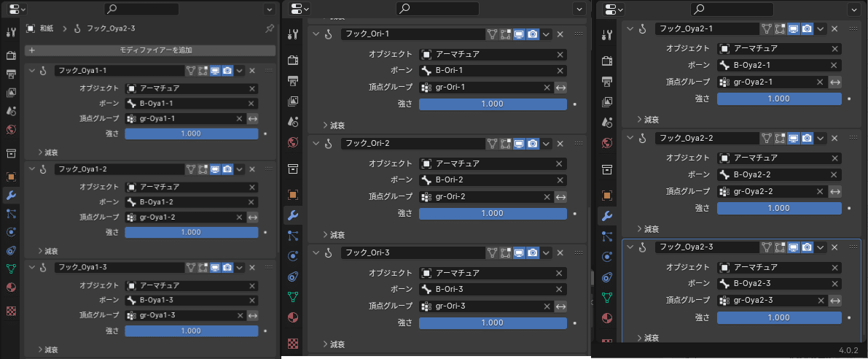Open Particles tab in middle panel

click(x=294, y=236)
